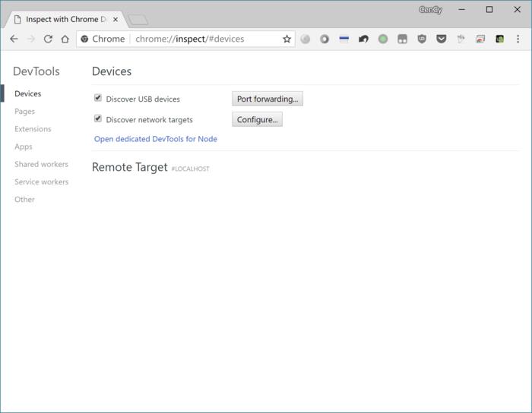Open a new tab next to Inspect tab
The width and height of the screenshot is (532, 413).
pos(138,20)
